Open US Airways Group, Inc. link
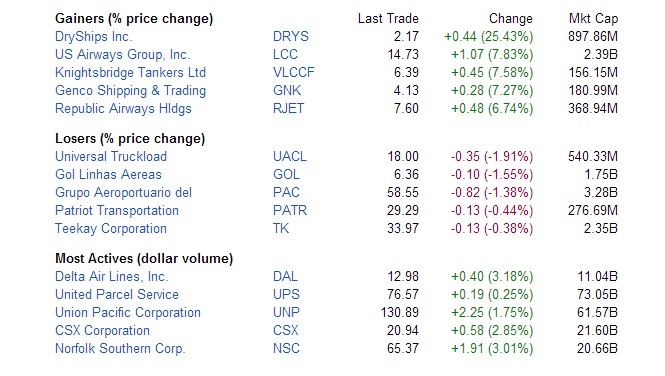 (x=122, y=55)
